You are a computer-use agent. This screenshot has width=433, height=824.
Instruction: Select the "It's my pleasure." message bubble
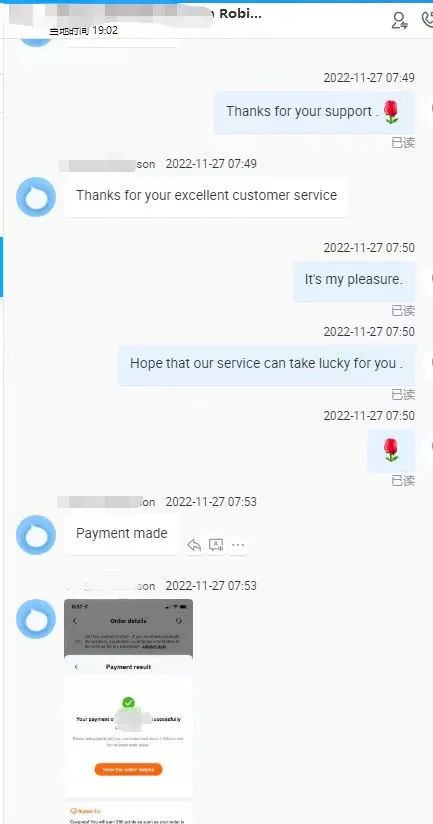(x=354, y=281)
